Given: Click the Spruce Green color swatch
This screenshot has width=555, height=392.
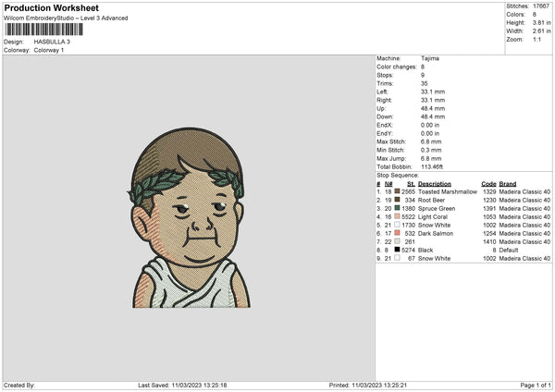Looking at the screenshot, I should [x=397, y=208].
